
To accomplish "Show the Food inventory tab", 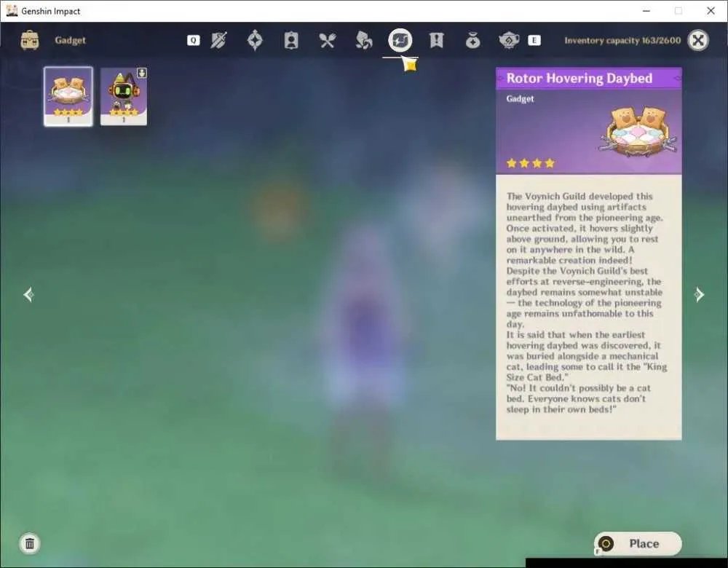I will pos(328,40).
